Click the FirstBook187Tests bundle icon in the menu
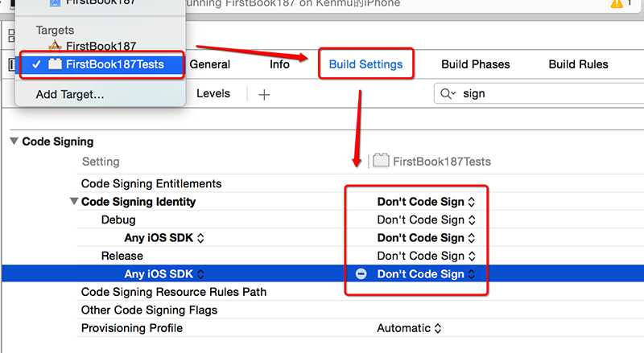This screenshot has width=644, height=353. tap(55, 64)
